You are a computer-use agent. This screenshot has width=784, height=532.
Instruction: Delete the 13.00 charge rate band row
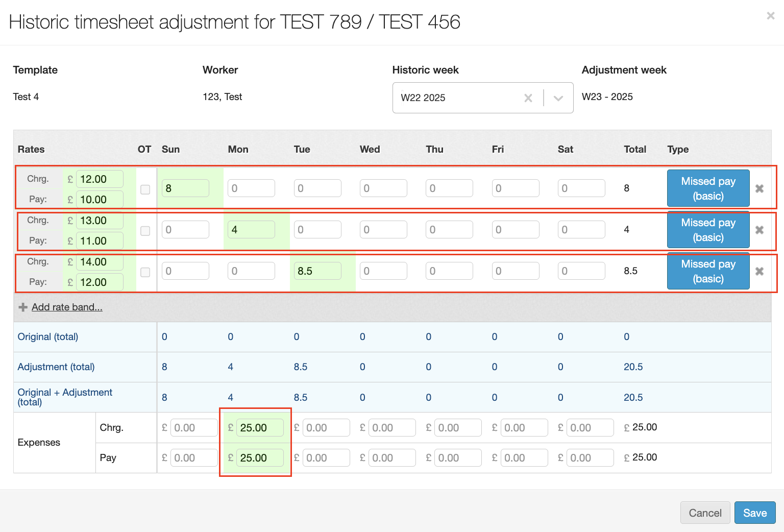[x=759, y=230]
